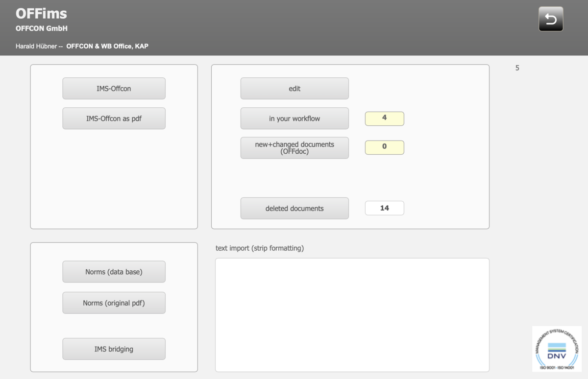
Task: Open Norms (original pdf)
Action: point(114,303)
